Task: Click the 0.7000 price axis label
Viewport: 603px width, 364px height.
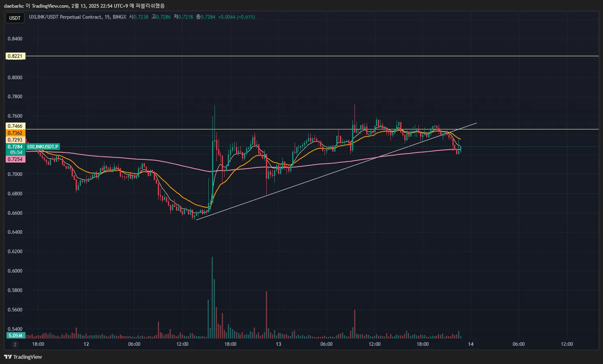Action: point(15,174)
